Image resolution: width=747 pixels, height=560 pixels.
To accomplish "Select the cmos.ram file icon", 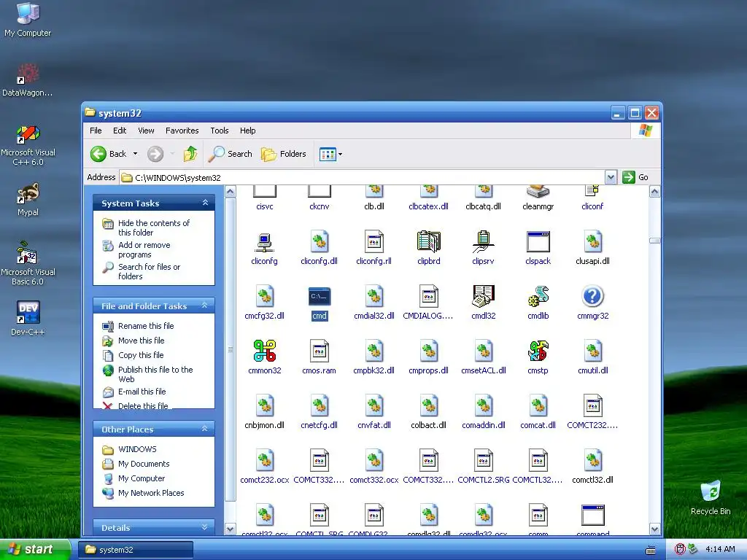I will tap(320, 357).
